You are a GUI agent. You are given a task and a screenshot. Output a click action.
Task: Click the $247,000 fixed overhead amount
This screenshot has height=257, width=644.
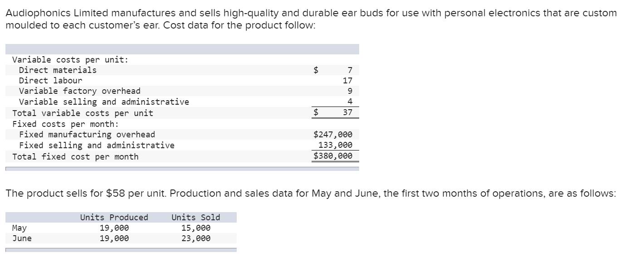333,135
